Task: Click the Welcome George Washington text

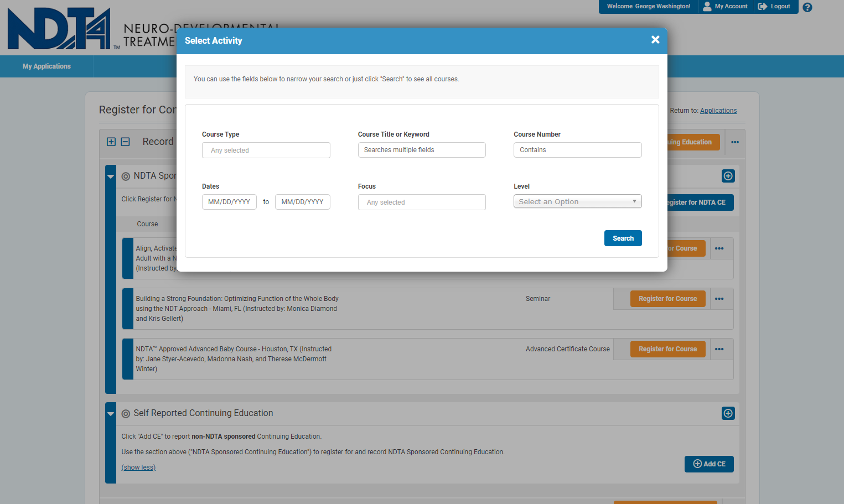Action: 649,6
